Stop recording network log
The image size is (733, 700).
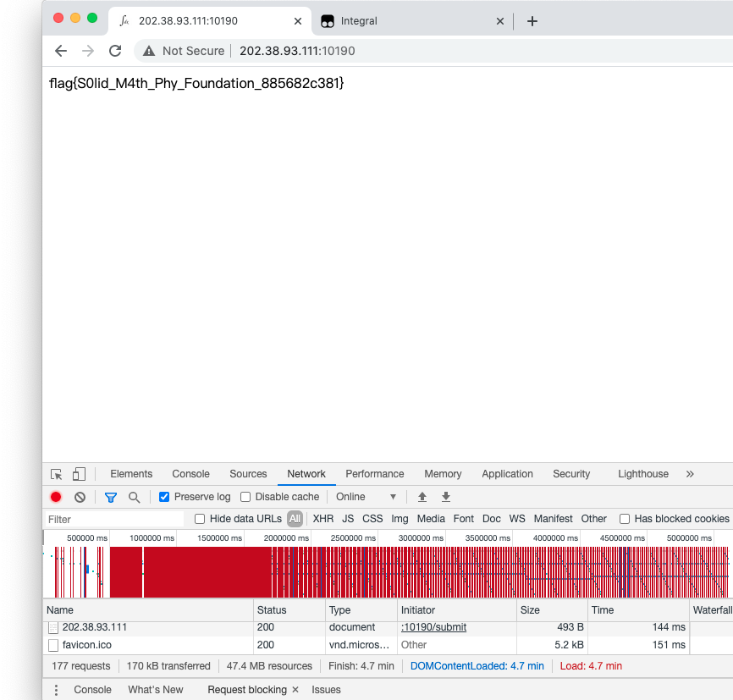click(56, 497)
